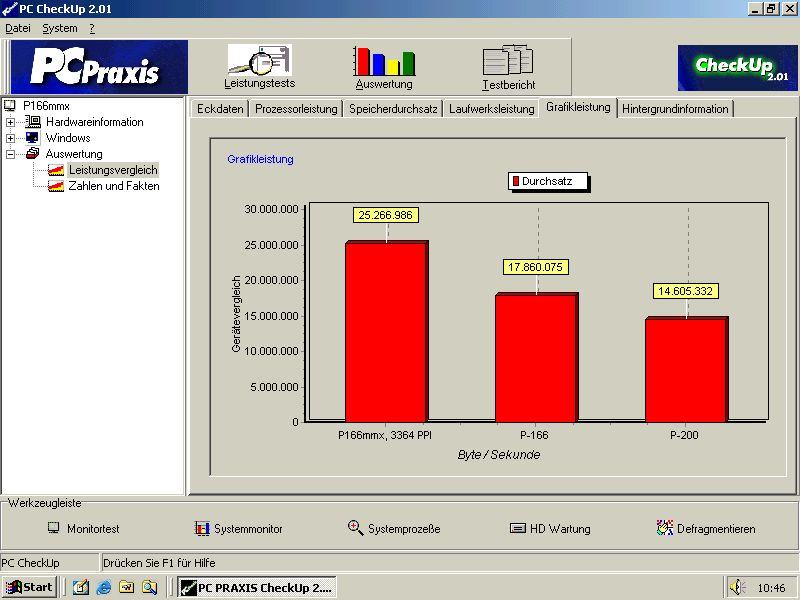Viewport: 800px width, 600px height.
Task: Click the PC Praxis logo banner
Action: point(99,67)
